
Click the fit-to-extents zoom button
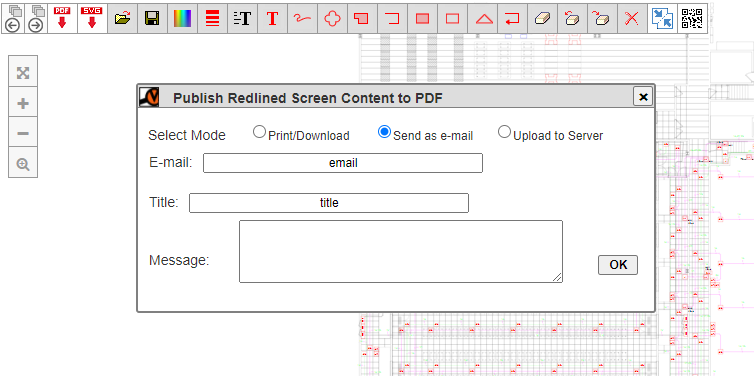click(x=23, y=73)
